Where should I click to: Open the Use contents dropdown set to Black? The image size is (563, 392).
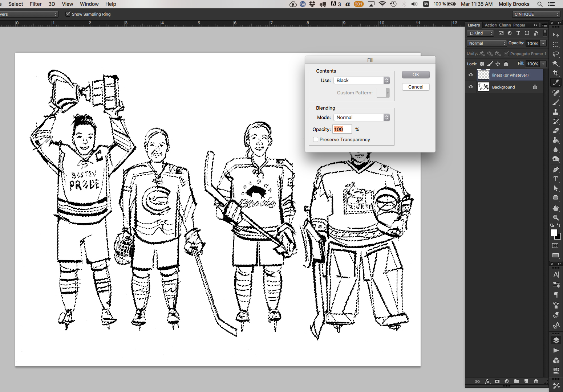tap(361, 81)
